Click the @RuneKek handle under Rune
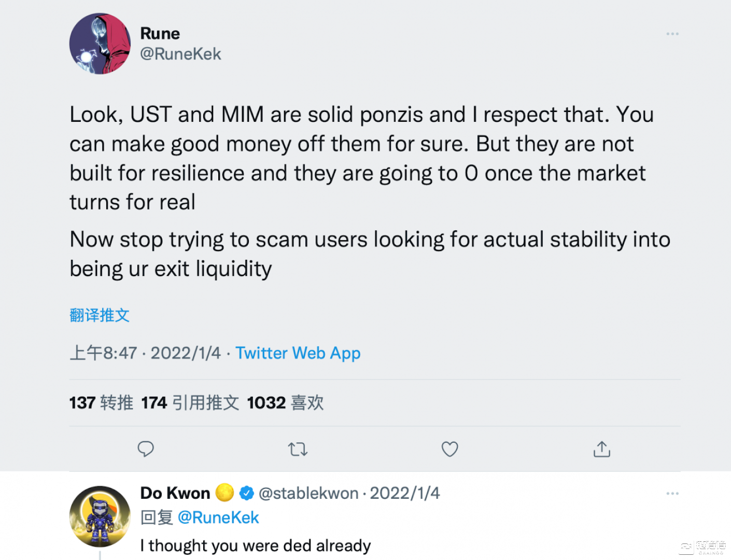This screenshot has width=731, height=560. (180, 54)
